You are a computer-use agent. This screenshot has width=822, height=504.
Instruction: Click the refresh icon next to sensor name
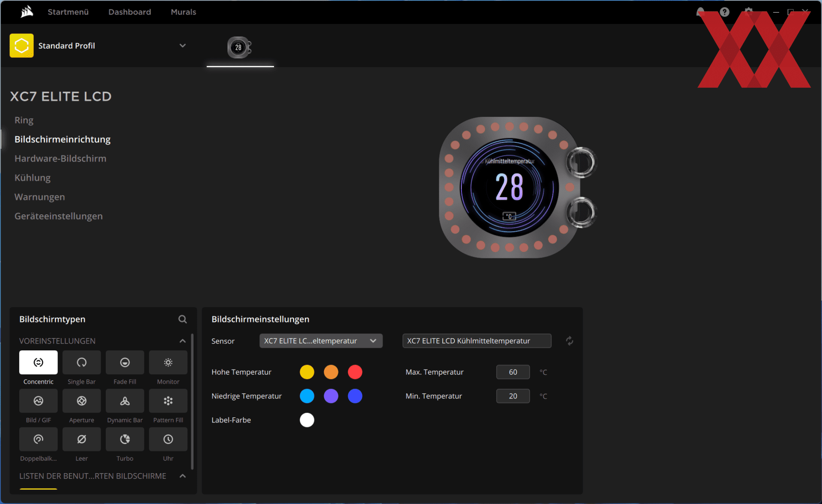click(x=569, y=341)
